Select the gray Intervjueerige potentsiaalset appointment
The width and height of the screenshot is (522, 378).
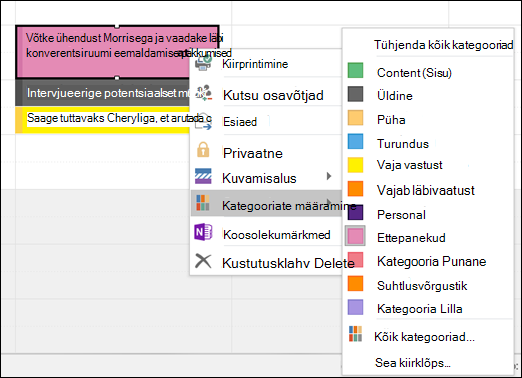pos(103,93)
